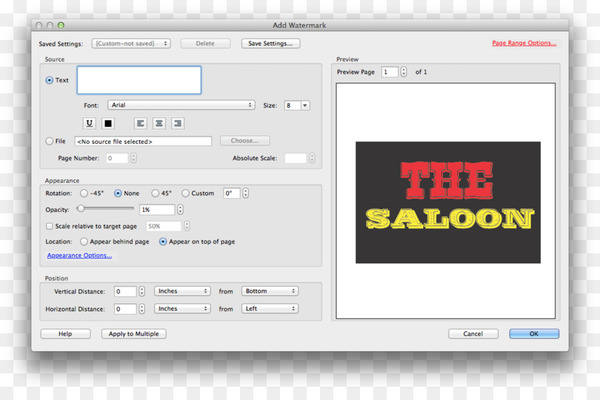Click the Custom rotation degree stepper
Image resolution: width=600 pixels, height=400 pixels.
[246, 193]
